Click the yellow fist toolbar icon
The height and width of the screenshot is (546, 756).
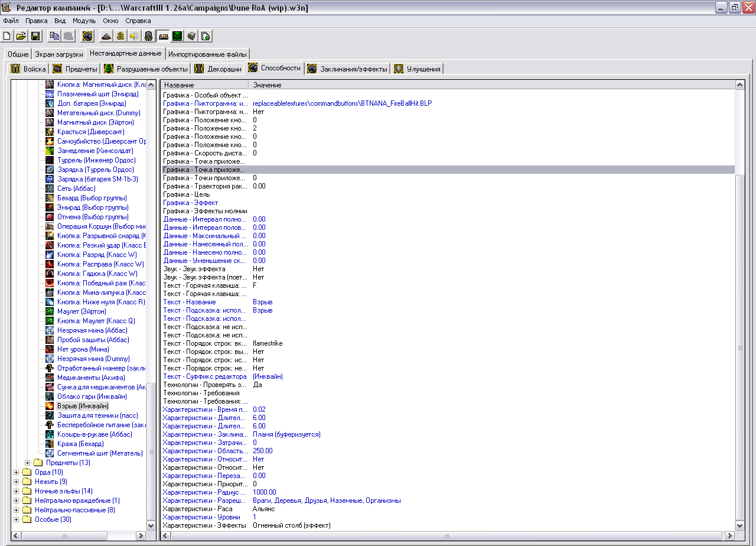(x=87, y=36)
